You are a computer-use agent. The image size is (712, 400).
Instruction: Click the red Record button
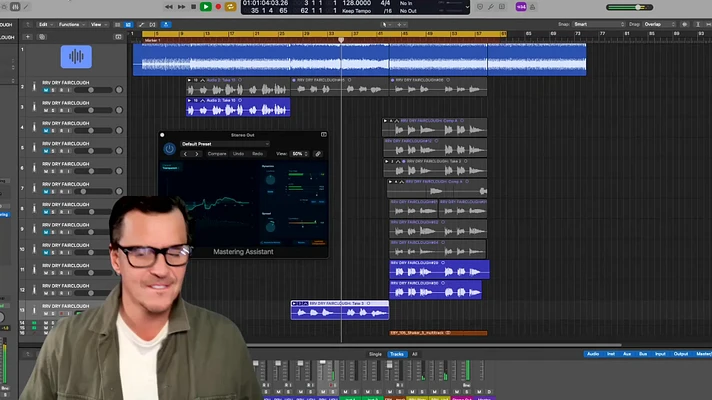coord(218,7)
